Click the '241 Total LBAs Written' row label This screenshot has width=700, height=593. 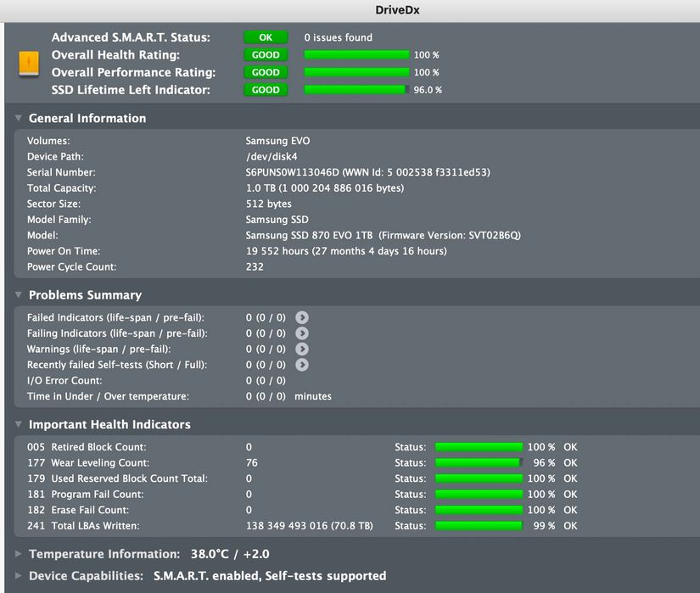point(83,526)
